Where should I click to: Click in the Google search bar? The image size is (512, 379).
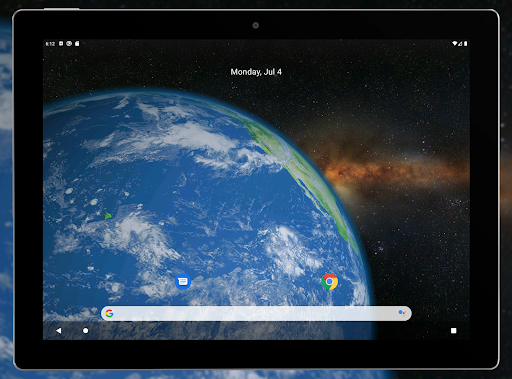[256, 313]
